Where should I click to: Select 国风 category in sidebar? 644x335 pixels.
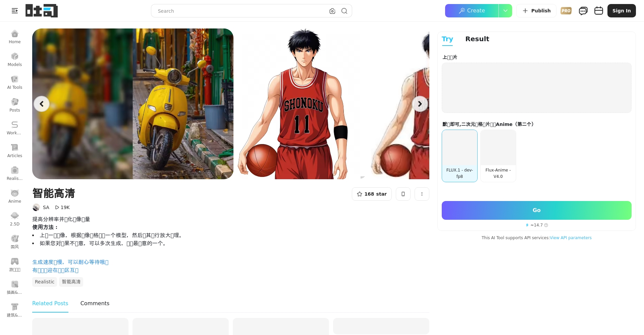tap(15, 242)
